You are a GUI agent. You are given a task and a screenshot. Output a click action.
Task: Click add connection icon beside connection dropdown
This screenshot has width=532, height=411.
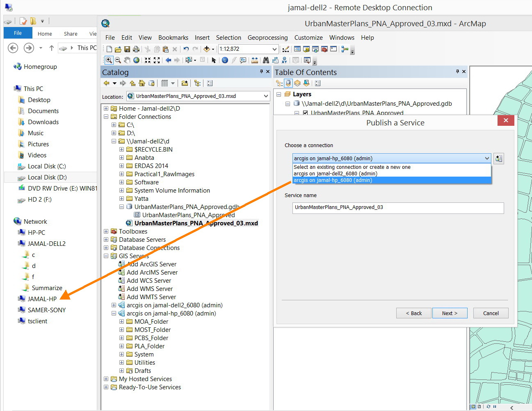coord(499,159)
